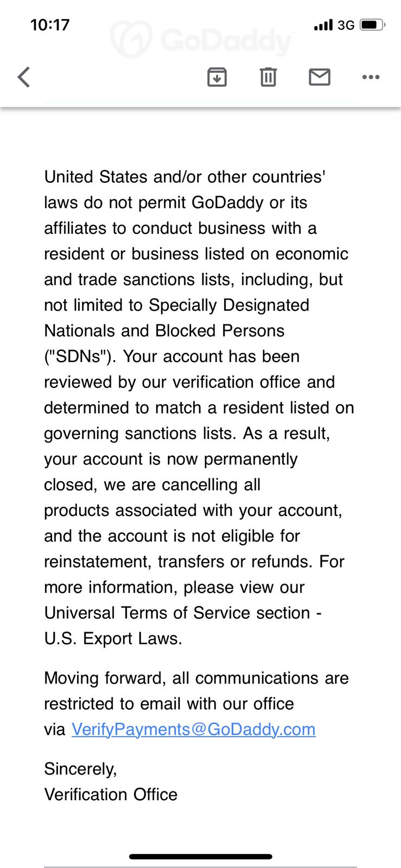Tap the cellular signal bars icon

click(323, 25)
